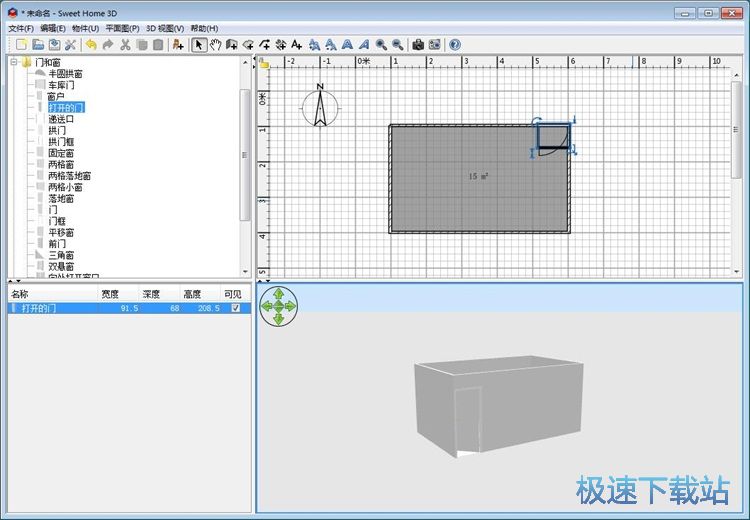
Task: Click the Add furniture to home icon
Action: pos(178,45)
